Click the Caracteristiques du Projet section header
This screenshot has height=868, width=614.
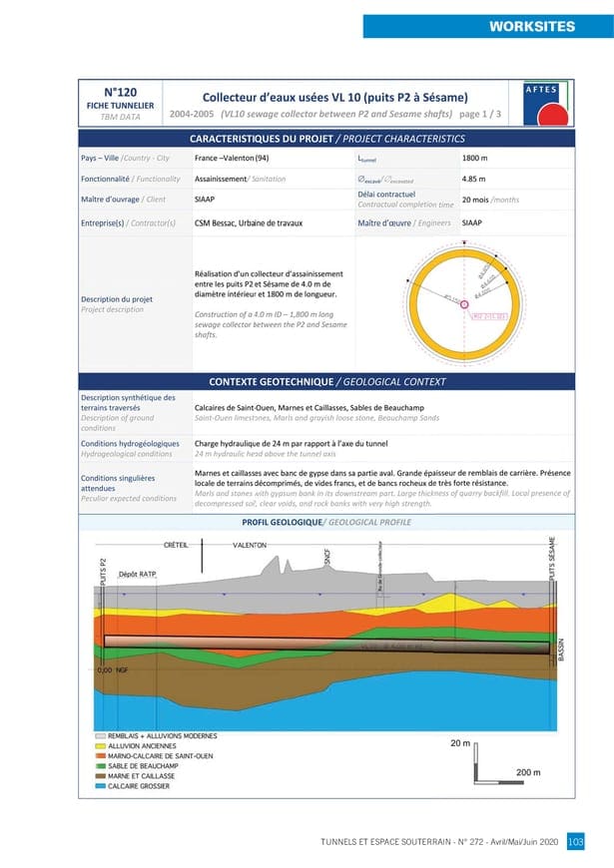(x=326, y=139)
